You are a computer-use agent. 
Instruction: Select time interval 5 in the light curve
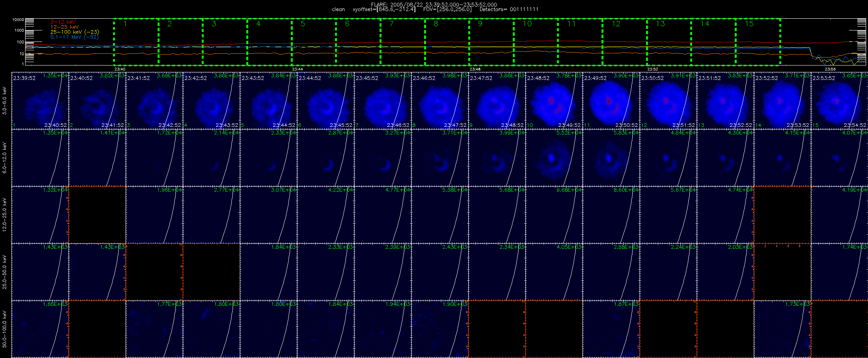tap(314, 42)
